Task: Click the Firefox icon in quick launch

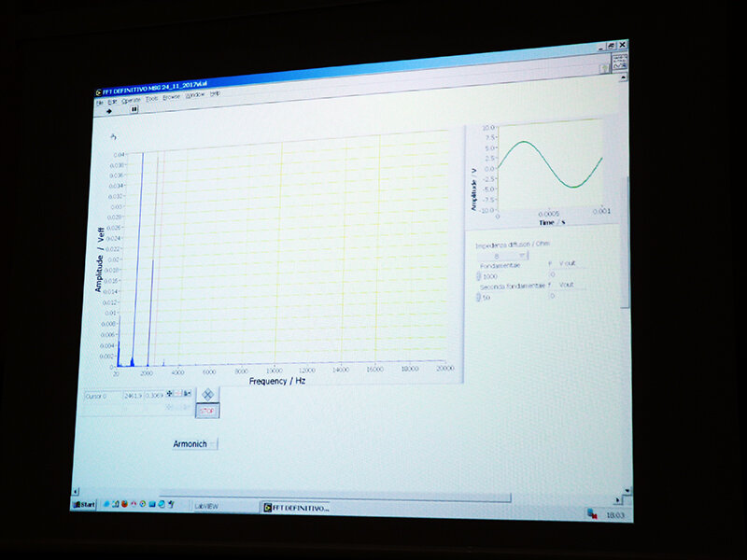Action: [124, 505]
